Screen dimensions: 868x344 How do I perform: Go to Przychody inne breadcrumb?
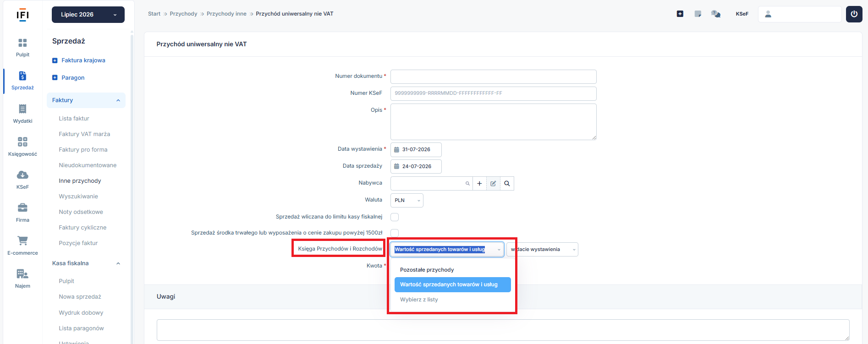226,14
